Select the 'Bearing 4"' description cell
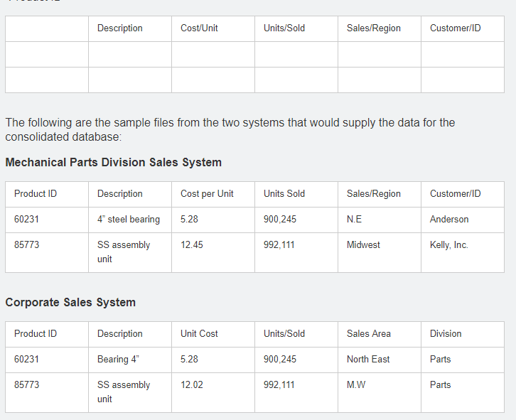The image size is (516, 420). (118, 360)
